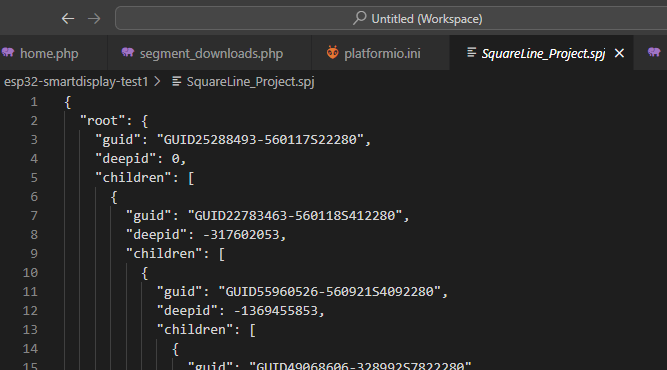Viewport: 667px width, 370px height.
Task: Click the PHP elephant icon on home.php tab
Action: [8, 53]
